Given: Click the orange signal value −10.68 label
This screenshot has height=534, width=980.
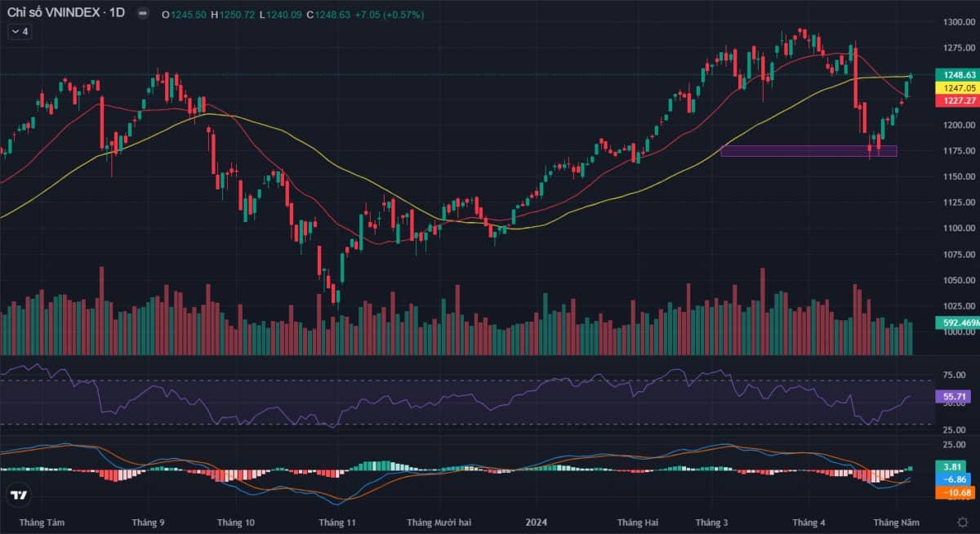Looking at the screenshot, I should [x=955, y=493].
